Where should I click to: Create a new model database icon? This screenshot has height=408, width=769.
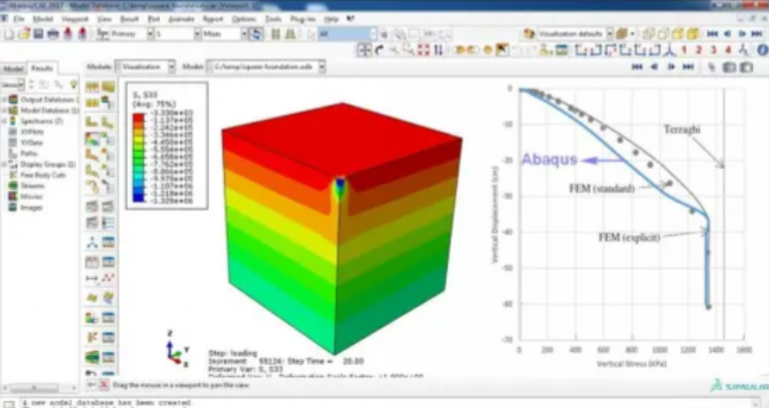click(x=9, y=34)
